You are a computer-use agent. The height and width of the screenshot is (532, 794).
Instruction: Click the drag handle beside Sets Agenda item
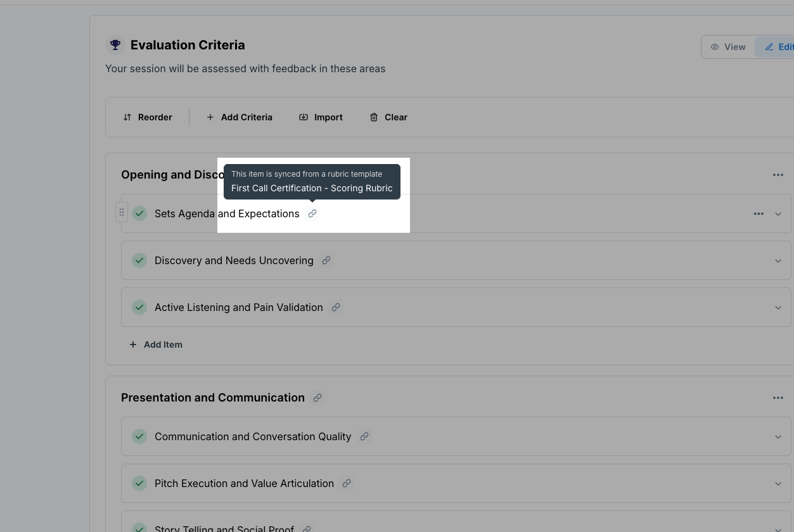122,212
